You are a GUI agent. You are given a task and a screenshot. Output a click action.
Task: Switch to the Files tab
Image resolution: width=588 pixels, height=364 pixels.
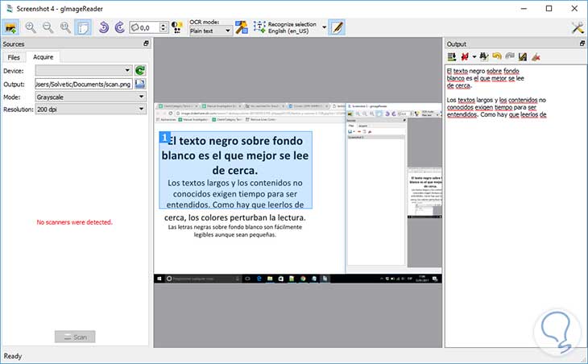(14, 57)
